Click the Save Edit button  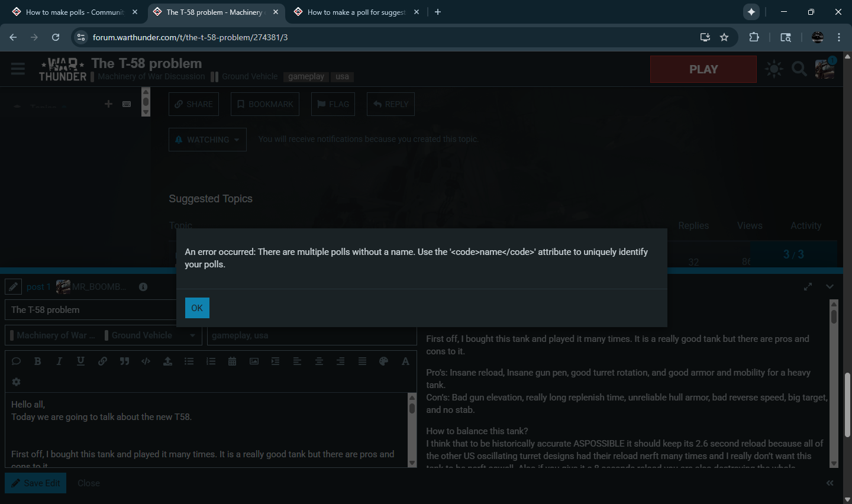pos(35,483)
